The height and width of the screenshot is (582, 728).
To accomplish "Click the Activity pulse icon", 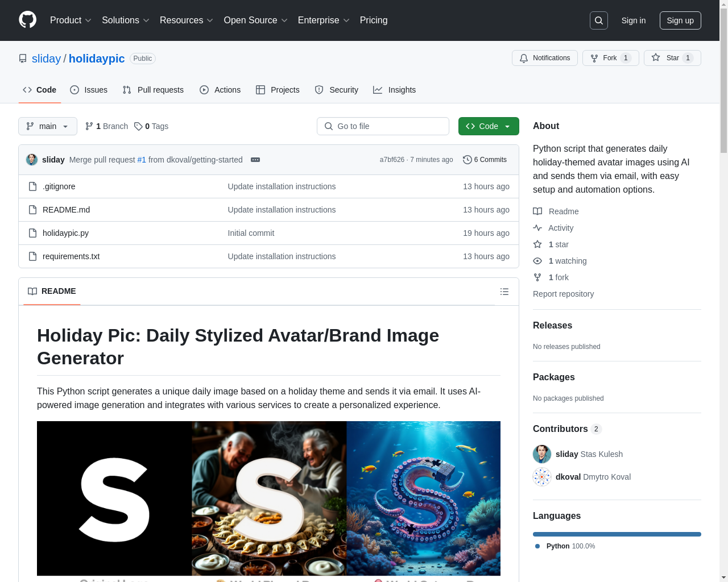I will coord(537,228).
